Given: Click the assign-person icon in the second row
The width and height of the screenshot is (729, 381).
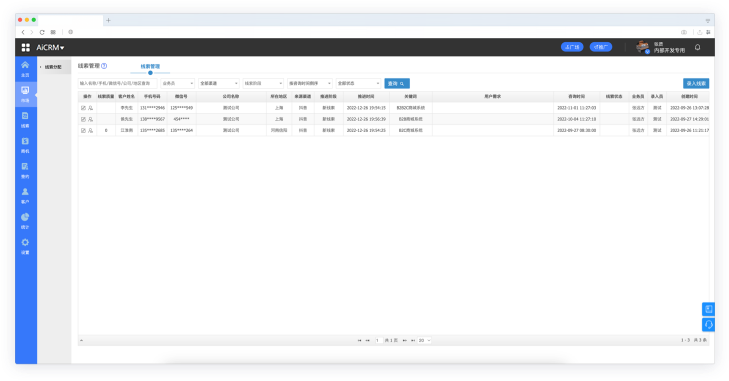Looking at the screenshot, I should coord(90,119).
